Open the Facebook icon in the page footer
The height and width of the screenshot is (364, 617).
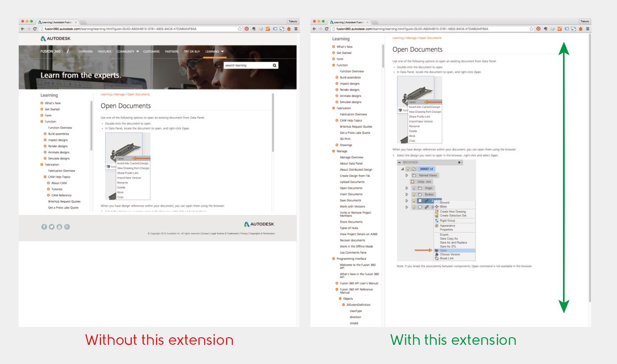point(44,226)
